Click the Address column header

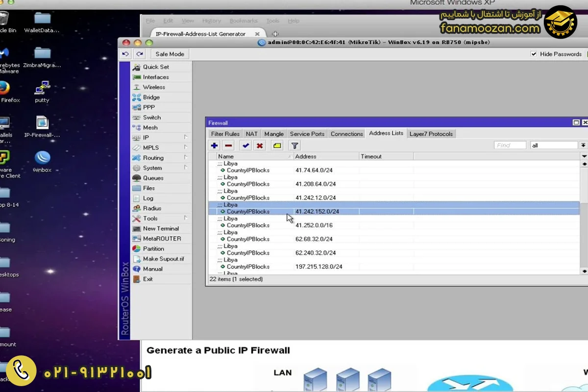(326, 156)
